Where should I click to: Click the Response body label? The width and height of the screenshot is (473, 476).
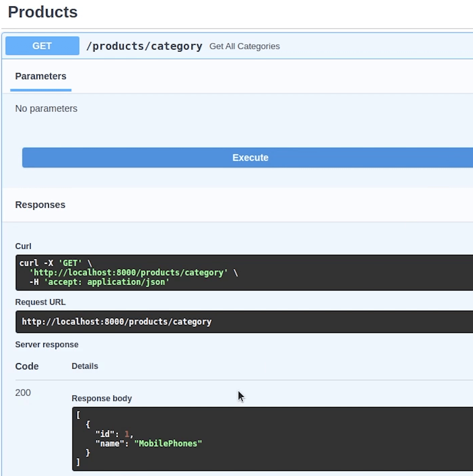(x=102, y=398)
